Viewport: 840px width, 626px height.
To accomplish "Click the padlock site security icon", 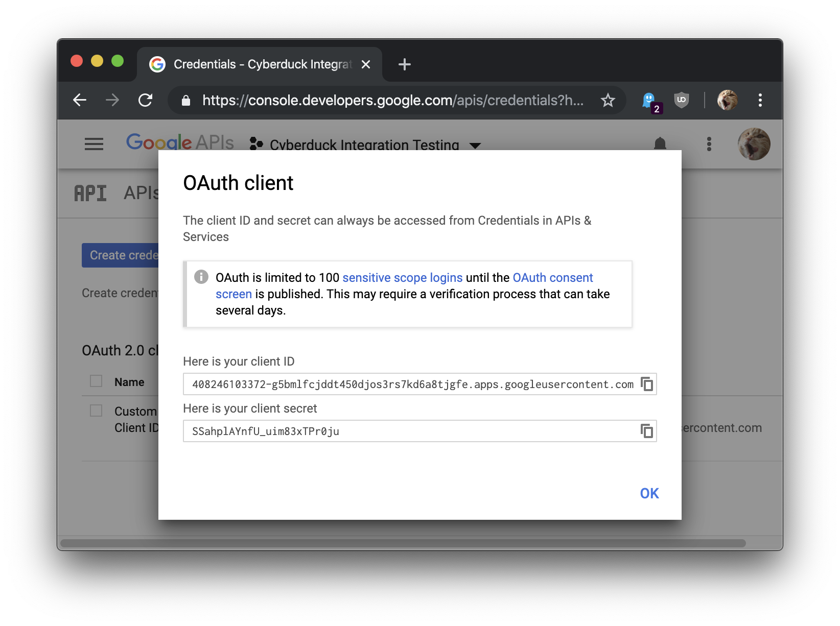I will tap(186, 101).
